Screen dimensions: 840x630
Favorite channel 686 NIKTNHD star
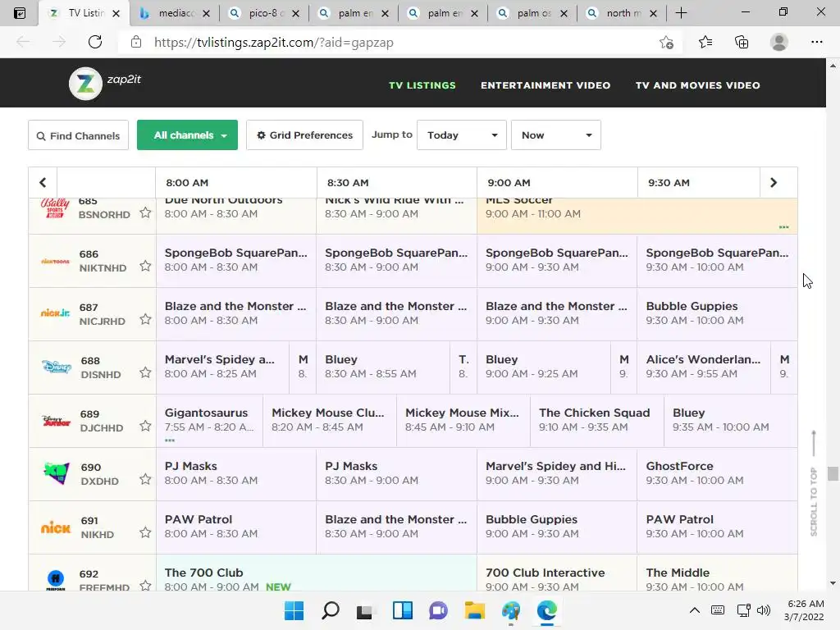145,266
